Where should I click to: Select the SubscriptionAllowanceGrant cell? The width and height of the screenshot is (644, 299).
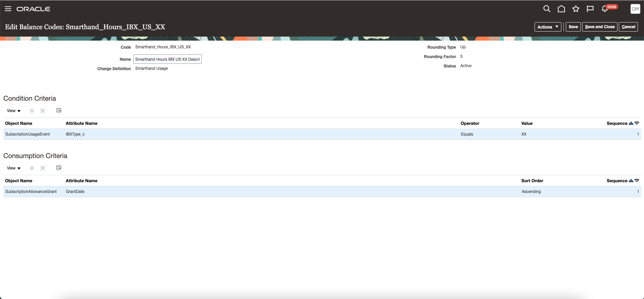[x=31, y=192]
